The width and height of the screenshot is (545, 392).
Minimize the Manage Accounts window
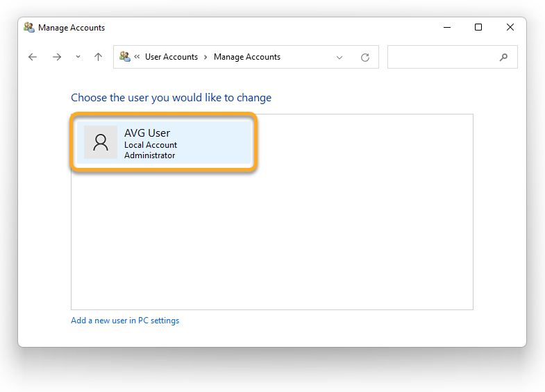click(446, 28)
